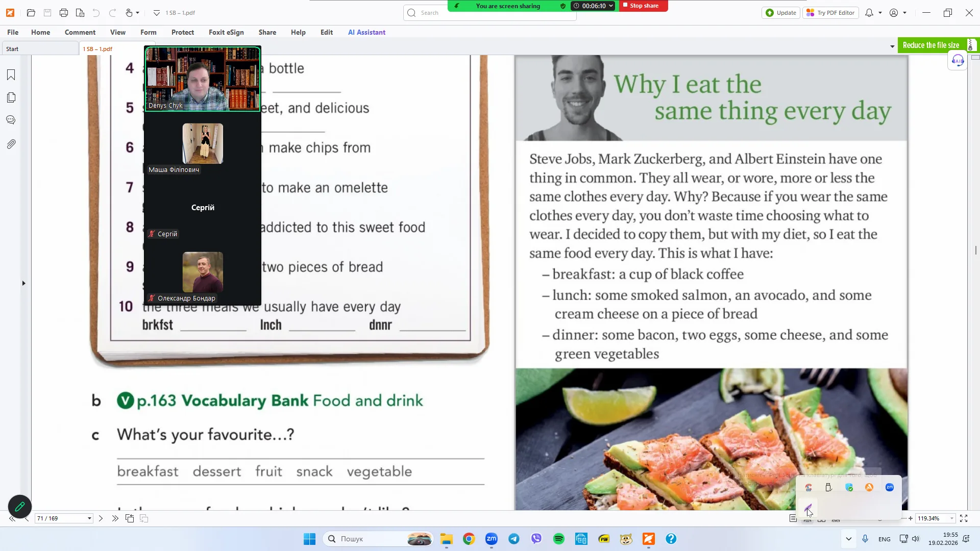Open the bookmarks panel icon
The image size is (980, 551).
[x=11, y=75]
